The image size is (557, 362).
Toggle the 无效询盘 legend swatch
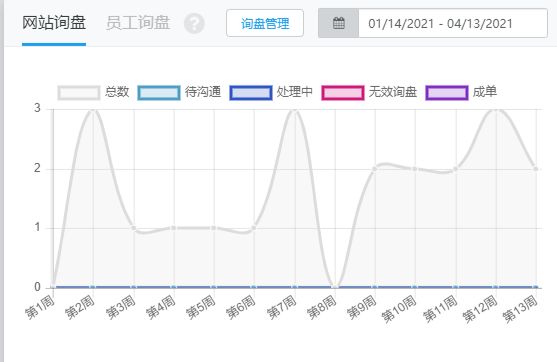click(343, 93)
